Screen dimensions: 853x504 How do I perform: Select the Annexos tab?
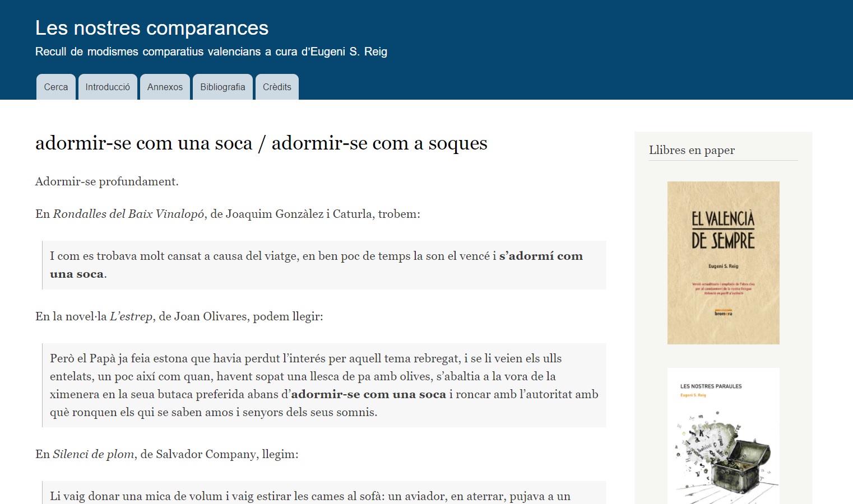click(165, 87)
